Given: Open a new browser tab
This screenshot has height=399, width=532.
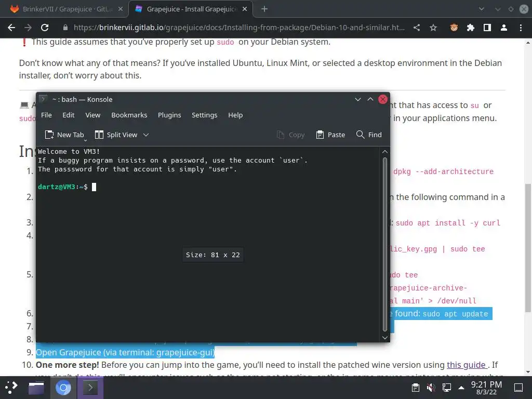Looking at the screenshot, I should pyautogui.click(x=264, y=9).
